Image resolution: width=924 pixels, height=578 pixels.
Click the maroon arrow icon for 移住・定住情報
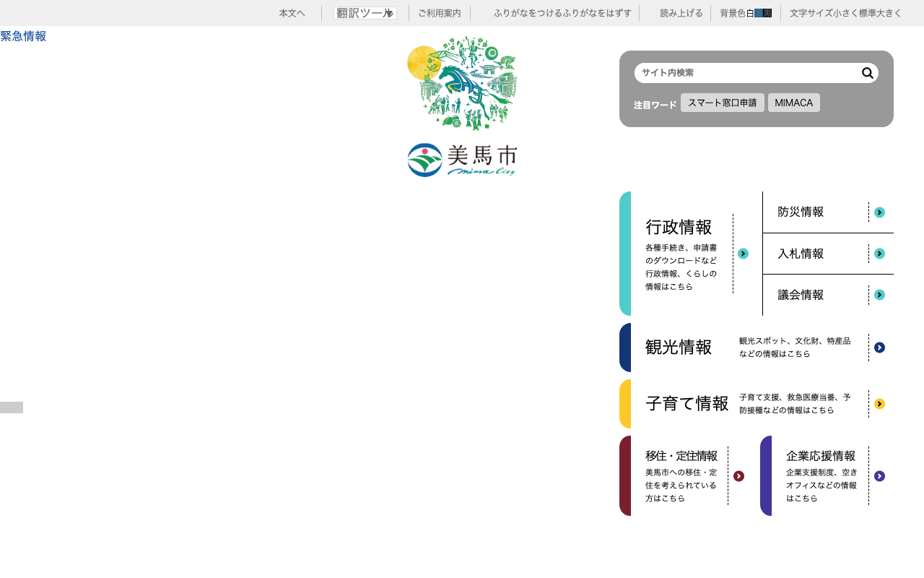point(738,476)
